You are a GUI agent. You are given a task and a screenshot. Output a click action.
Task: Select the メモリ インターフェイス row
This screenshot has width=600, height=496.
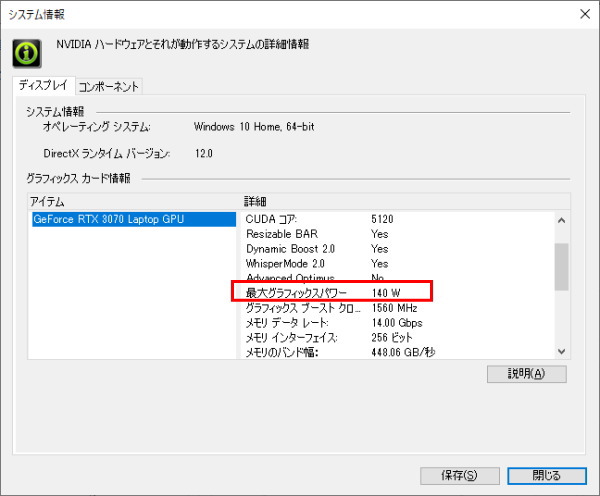(398, 338)
